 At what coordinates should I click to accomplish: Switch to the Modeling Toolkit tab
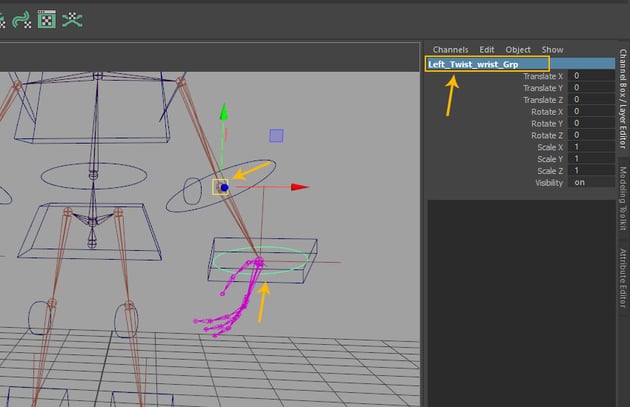(x=621, y=201)
